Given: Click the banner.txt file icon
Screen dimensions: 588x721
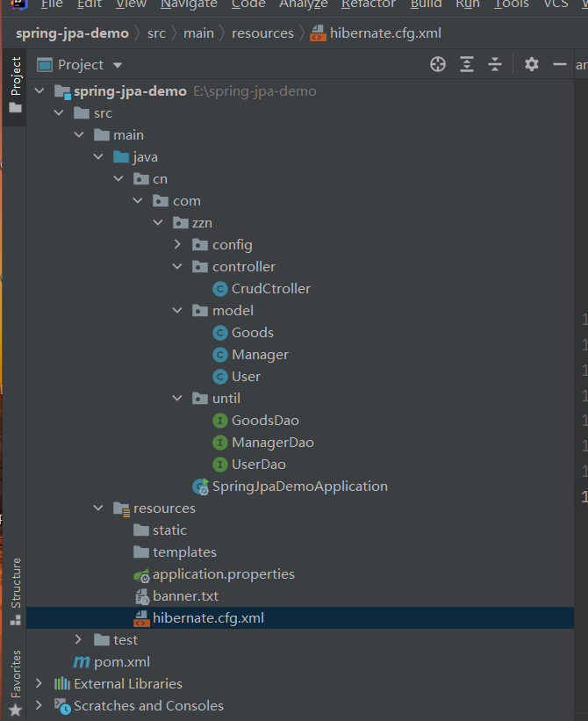Looking at the screenshot, I should [x=142, y=597].
